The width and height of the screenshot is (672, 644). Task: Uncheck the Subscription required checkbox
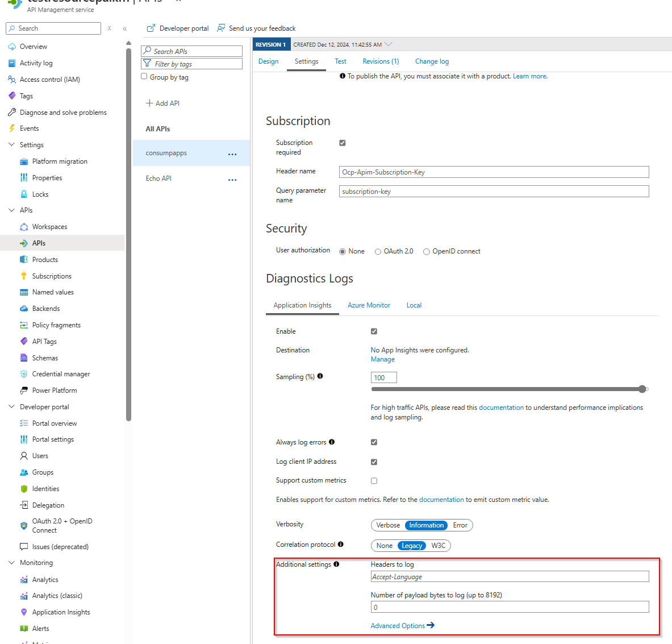tap(343, 143)
